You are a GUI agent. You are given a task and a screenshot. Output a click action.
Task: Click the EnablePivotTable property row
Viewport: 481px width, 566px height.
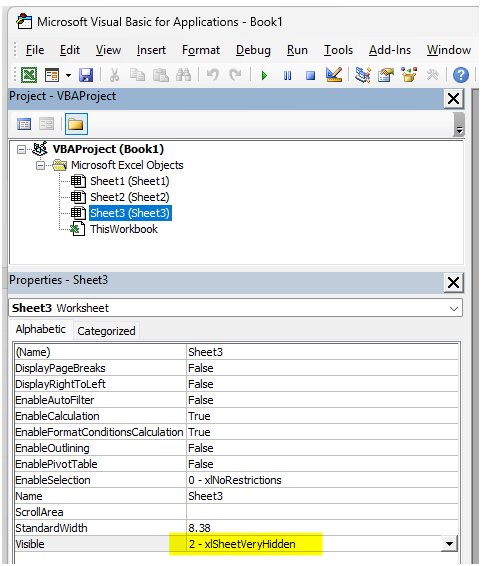click(x=236, y=464)
